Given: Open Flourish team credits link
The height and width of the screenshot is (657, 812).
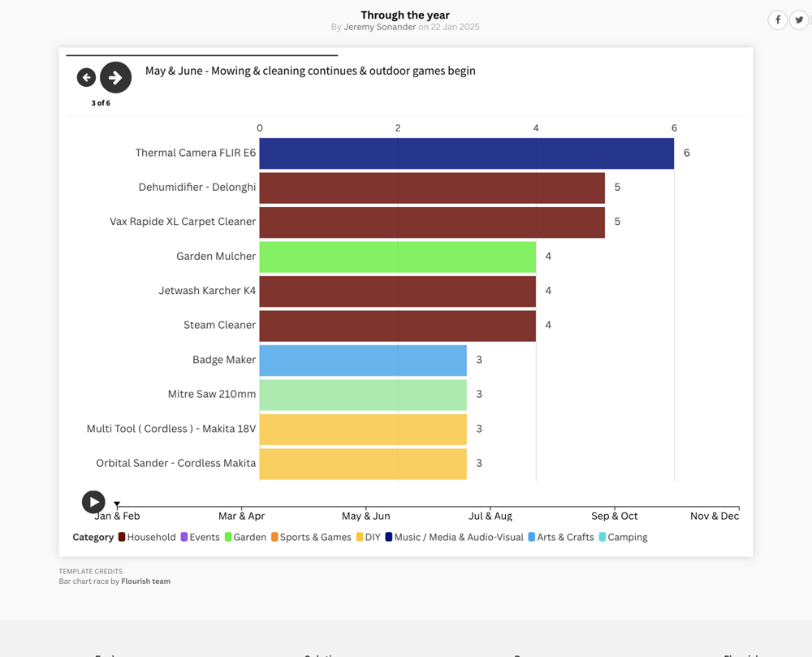Looking at the screenshot, I should pyautogui.click(x=145, y=581).
